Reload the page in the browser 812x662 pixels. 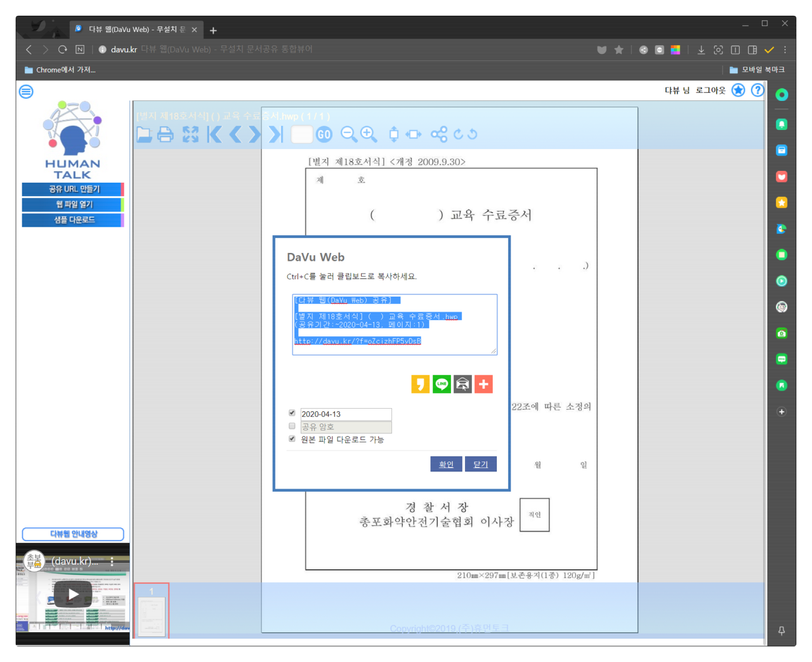tap(62, 50)
